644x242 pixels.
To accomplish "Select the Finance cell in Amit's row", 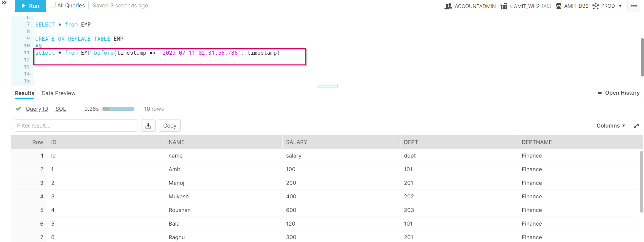I will (578, 169).
